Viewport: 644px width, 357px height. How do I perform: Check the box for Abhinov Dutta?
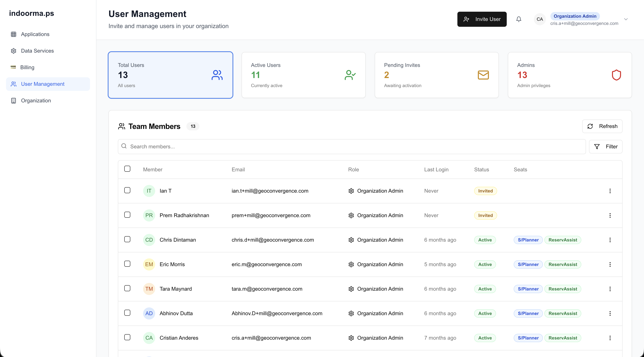click(x=127, y=313)
